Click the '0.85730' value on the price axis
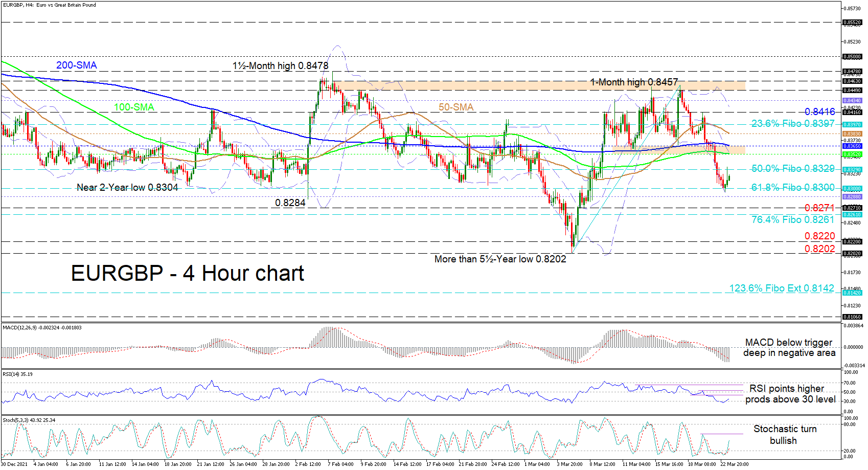 [x=852, y=9]
